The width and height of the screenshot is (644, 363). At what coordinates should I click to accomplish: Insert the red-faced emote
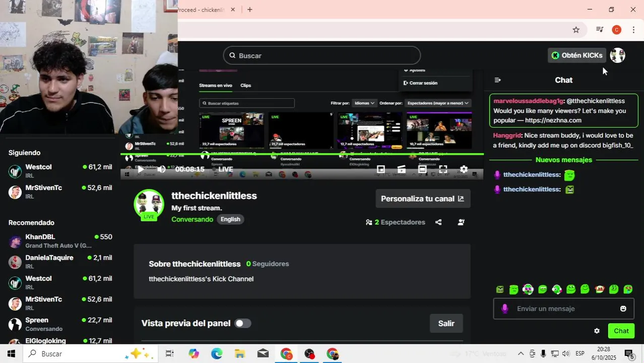click(x=599, y=289)
